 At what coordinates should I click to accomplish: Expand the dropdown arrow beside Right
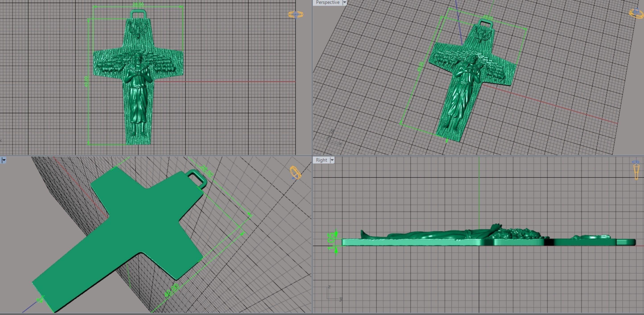[x=332, y=160]
